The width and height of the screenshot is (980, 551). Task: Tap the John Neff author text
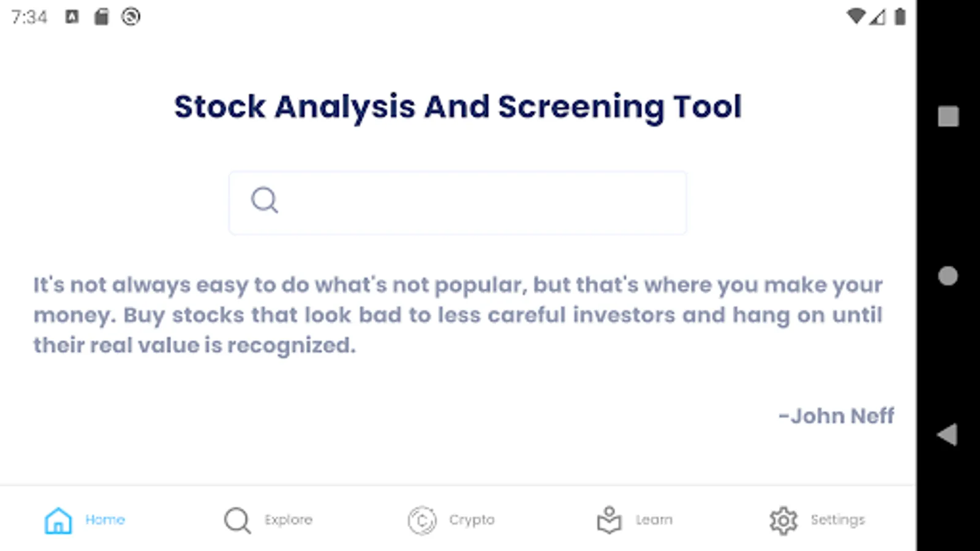coord(836,416)
